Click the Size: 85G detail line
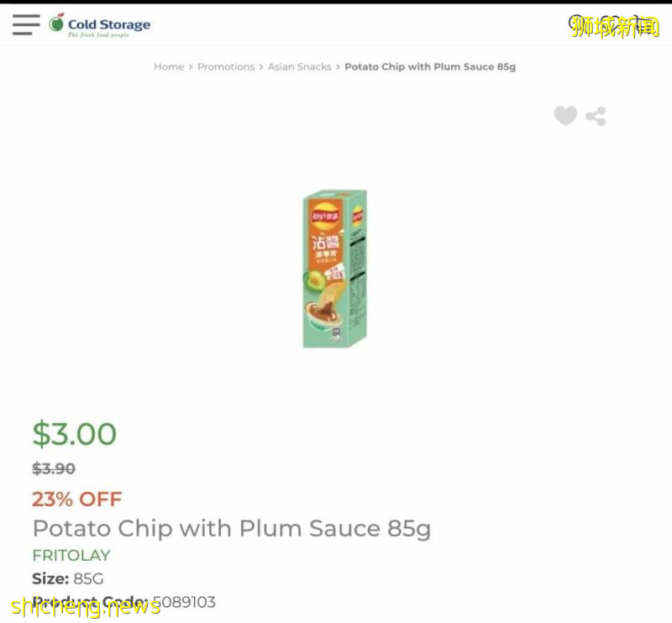The width and height of the screenshot is (672, 623). click(x=68, y=578)
